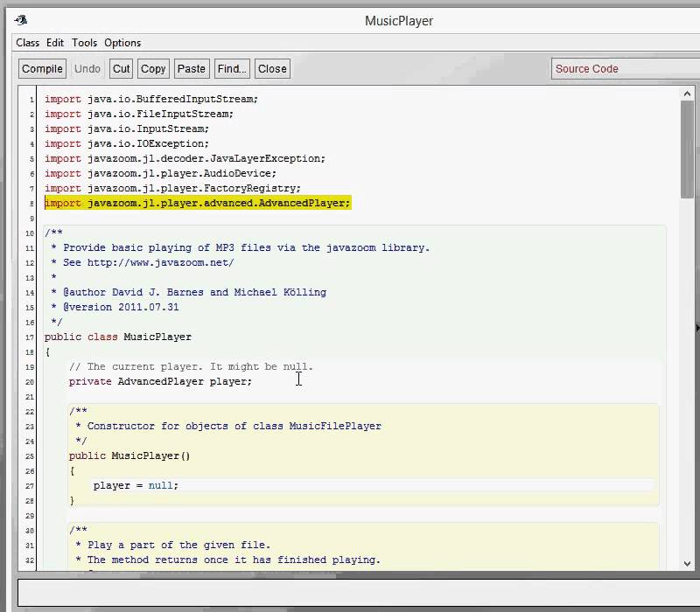Click the java.io.InputStream import line

click(x=127, y=129)
